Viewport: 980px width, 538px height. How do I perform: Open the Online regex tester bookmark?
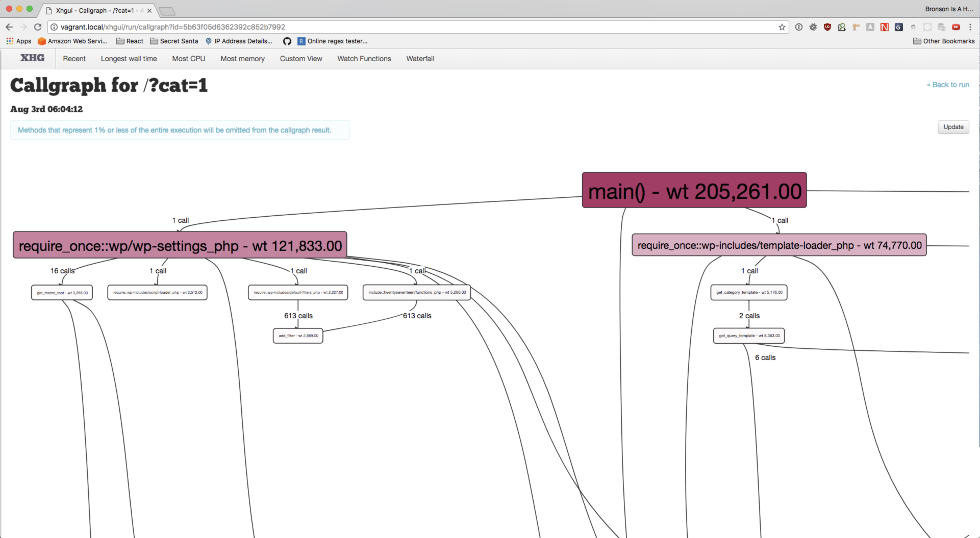point(333,41)
